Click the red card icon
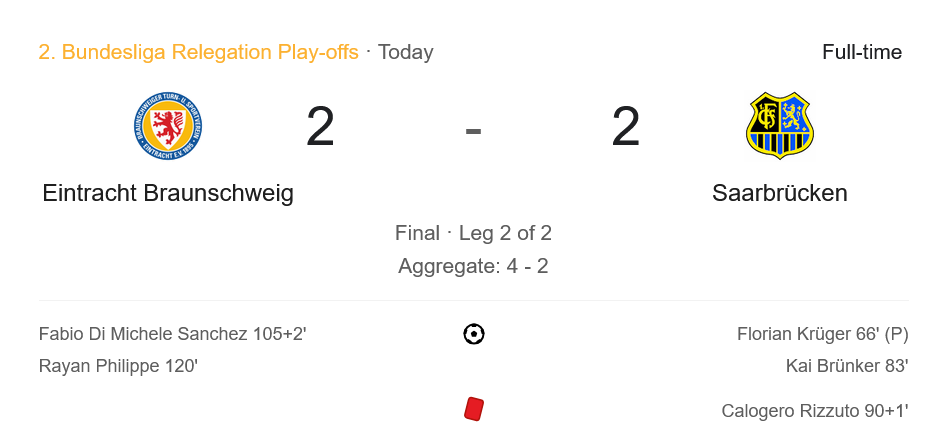The image size is (948, 445). click(x=474, y=409)
